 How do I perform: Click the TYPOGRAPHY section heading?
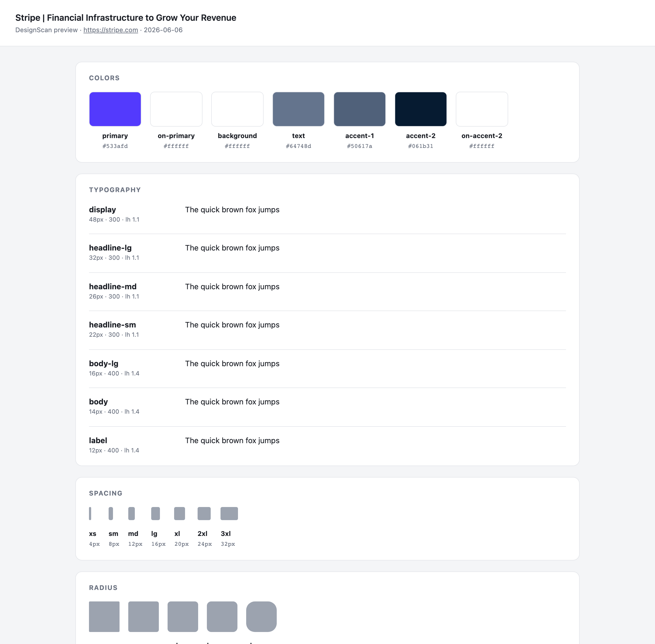(x=115, y=190)
